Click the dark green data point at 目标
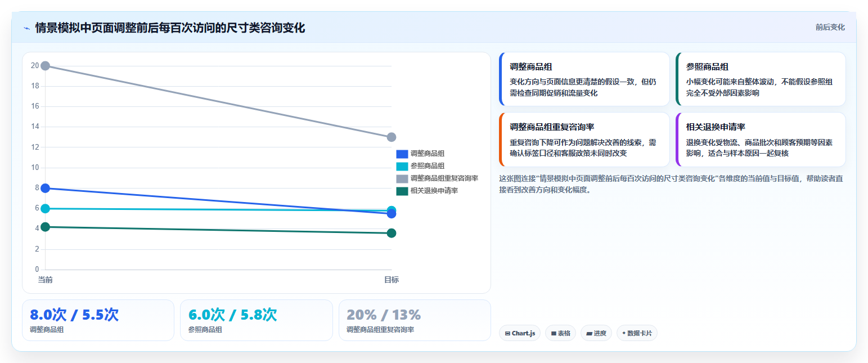 tap(392, 233)
